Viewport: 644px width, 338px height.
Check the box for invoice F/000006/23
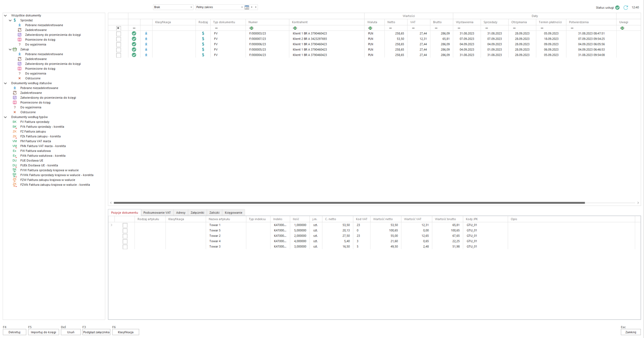[119, 44]
